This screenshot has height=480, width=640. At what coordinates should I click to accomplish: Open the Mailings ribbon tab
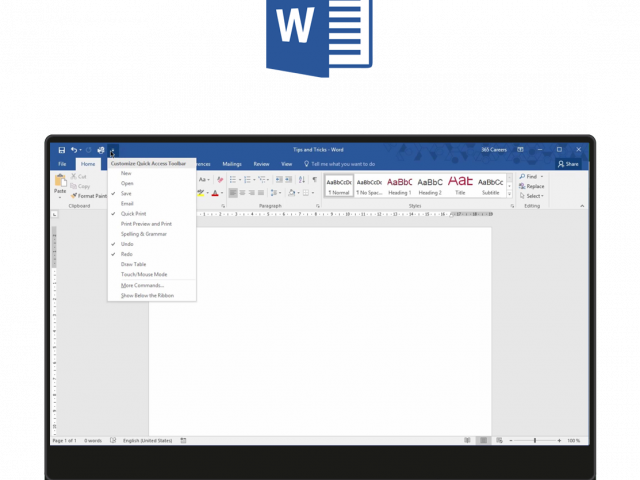[232, 164]
